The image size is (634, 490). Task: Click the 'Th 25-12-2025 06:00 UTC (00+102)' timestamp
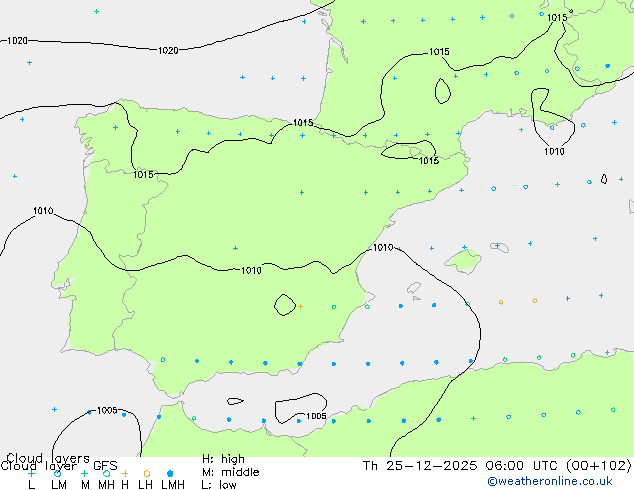(497, 466)
